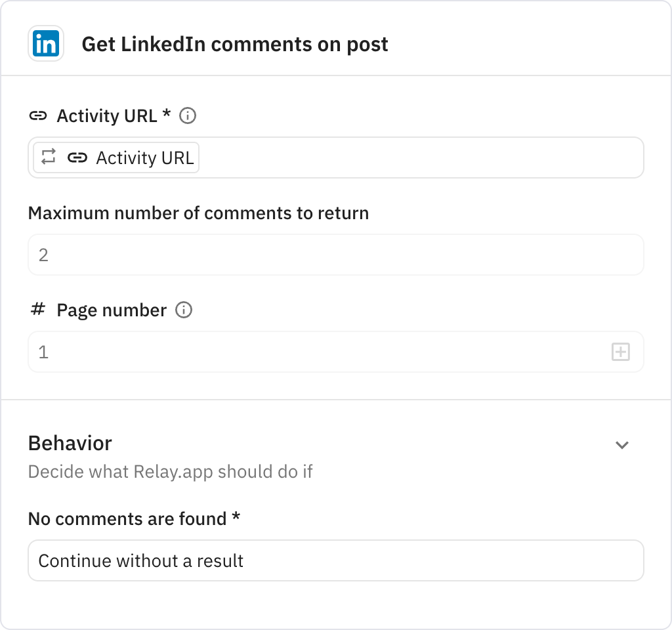Collapse the Behavior section chevron
Screen dimensions: 672x630
[622, 445]
